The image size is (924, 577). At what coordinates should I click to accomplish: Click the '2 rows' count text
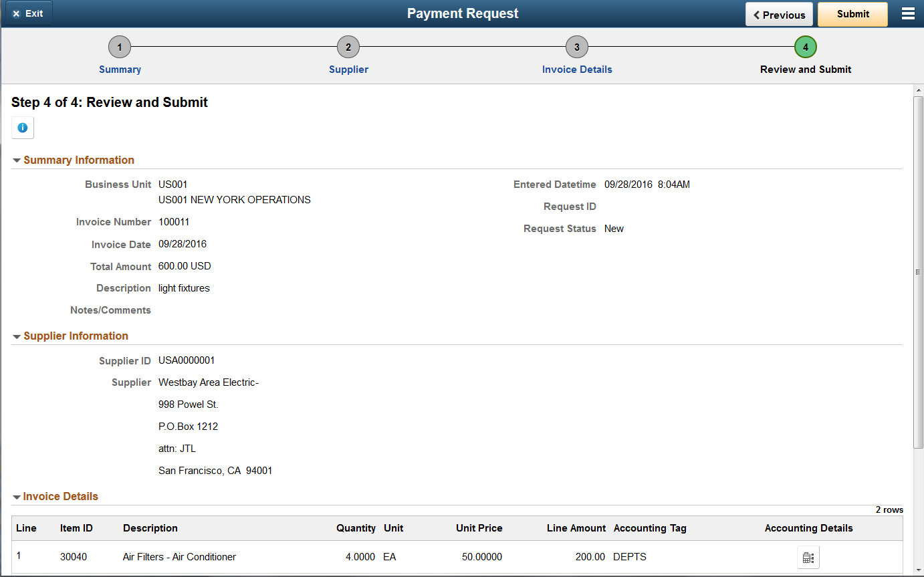(x=889, y=509)
